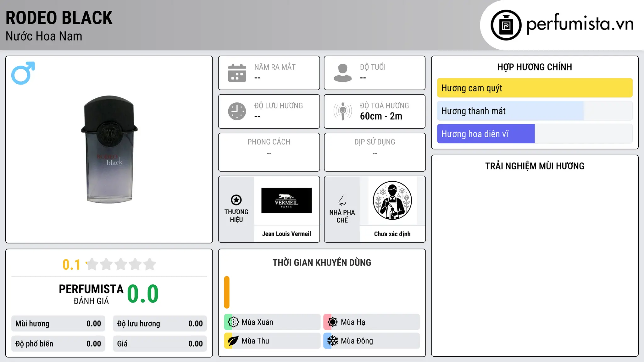Click the Mùa Hạ sun icon
The height and width of the screenshot is (362, 644).
point(333,322)
